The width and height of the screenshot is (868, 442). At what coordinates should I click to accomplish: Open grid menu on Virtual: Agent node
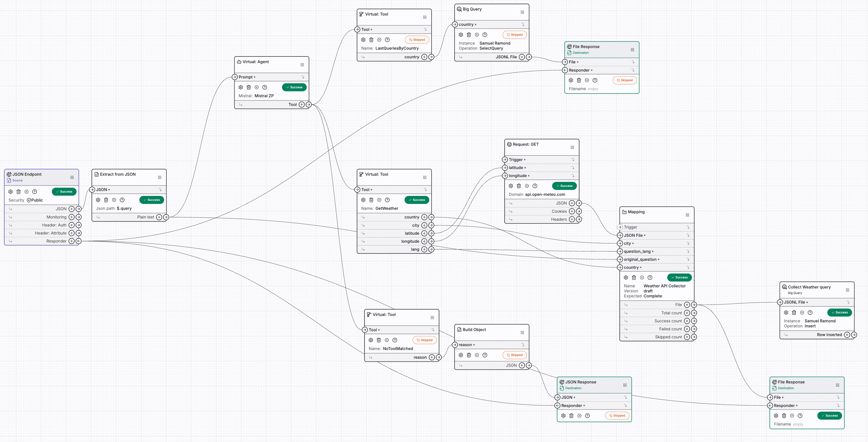302,65
